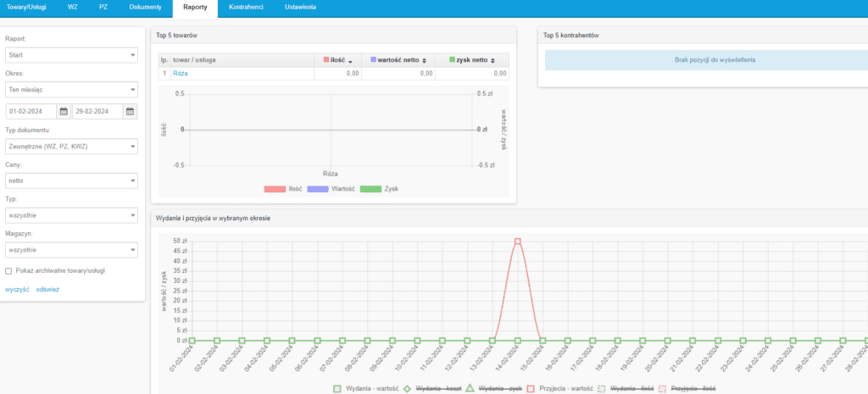Click the Wydania - zysk triangle legend icon
Image resolution: width=868 pixels, height=394 pixels.
(x=468, y=389)
